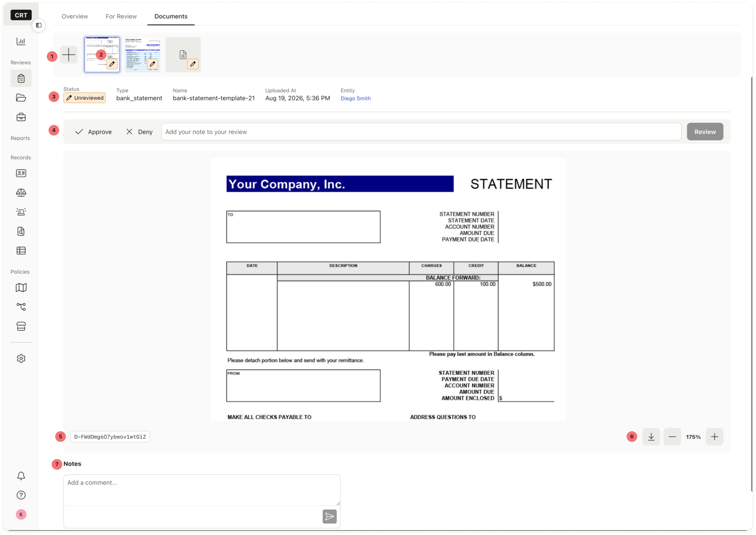Open the storefront icon in sidebar

(x=21, y=326)
